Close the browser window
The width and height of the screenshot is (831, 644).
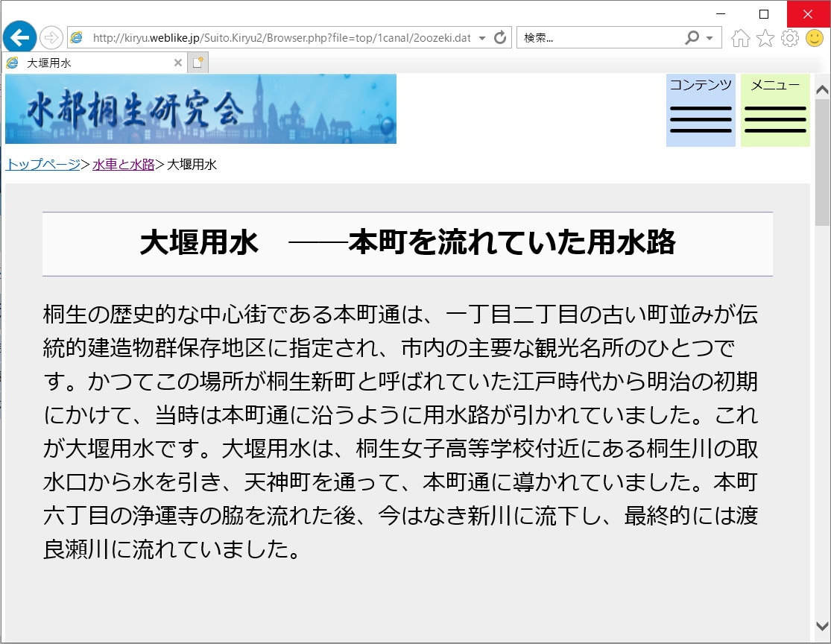pyautogui.click(x=808, y=13)
